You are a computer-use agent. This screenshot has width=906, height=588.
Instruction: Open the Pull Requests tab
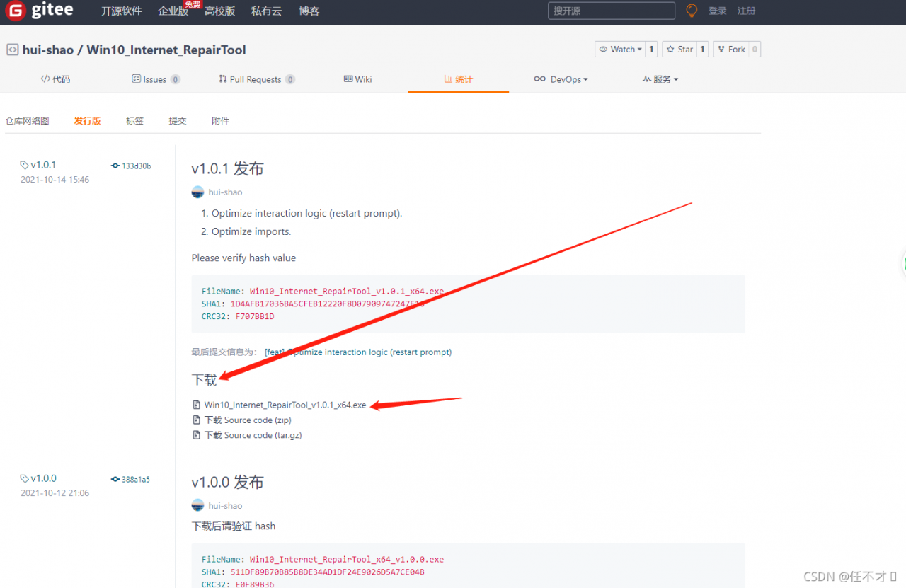point(257,79)
